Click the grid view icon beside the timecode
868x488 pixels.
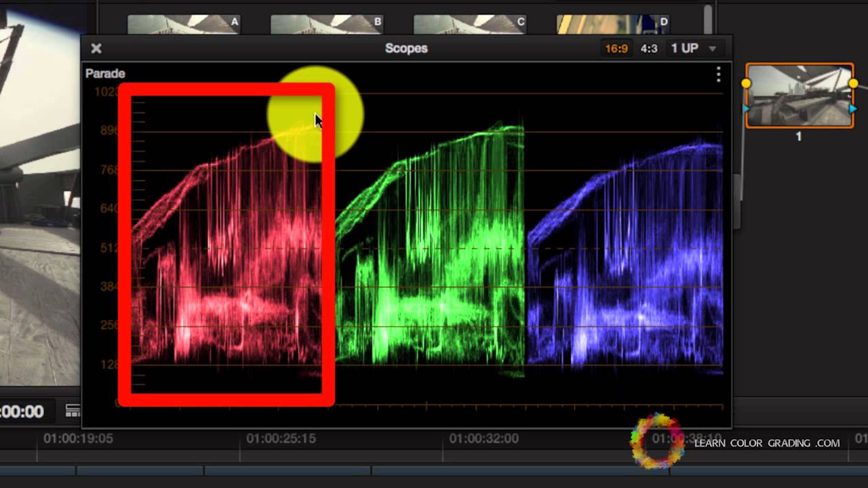click(72, 411)
